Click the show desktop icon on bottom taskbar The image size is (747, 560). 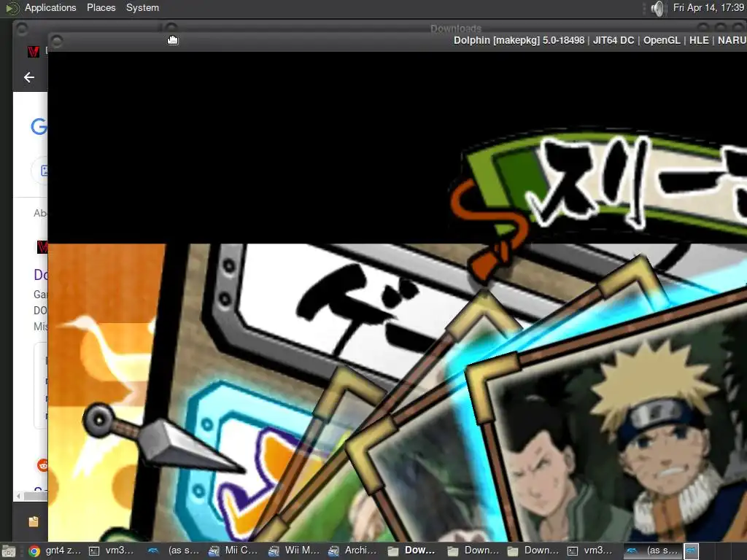[9, 551]
